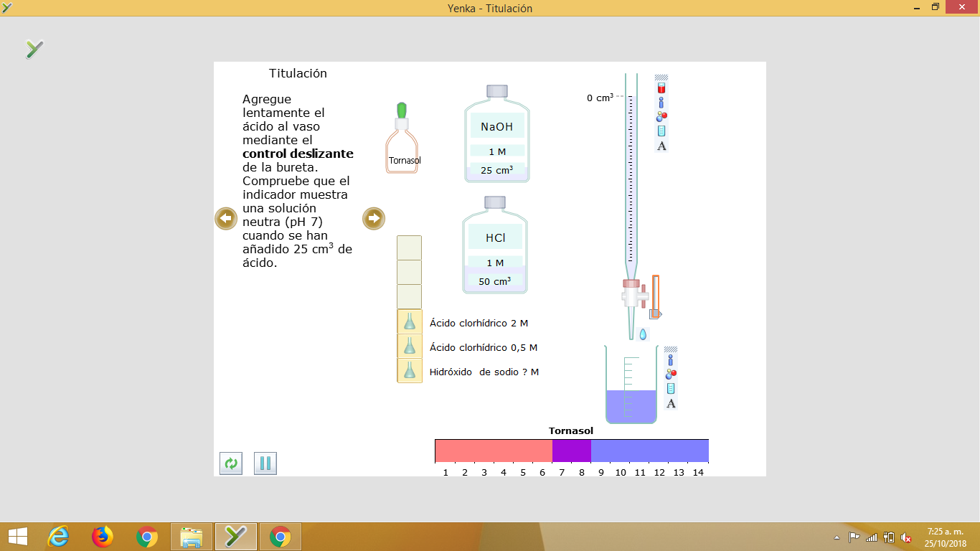Click the burette flow slider handle
The image size is (980, 551).
(x=655, y=314)
